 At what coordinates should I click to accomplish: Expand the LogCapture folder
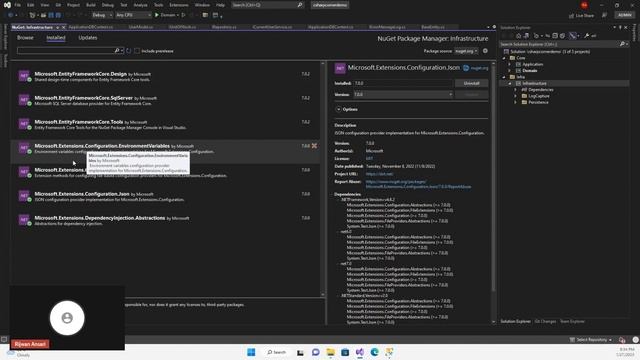[515, 96]
